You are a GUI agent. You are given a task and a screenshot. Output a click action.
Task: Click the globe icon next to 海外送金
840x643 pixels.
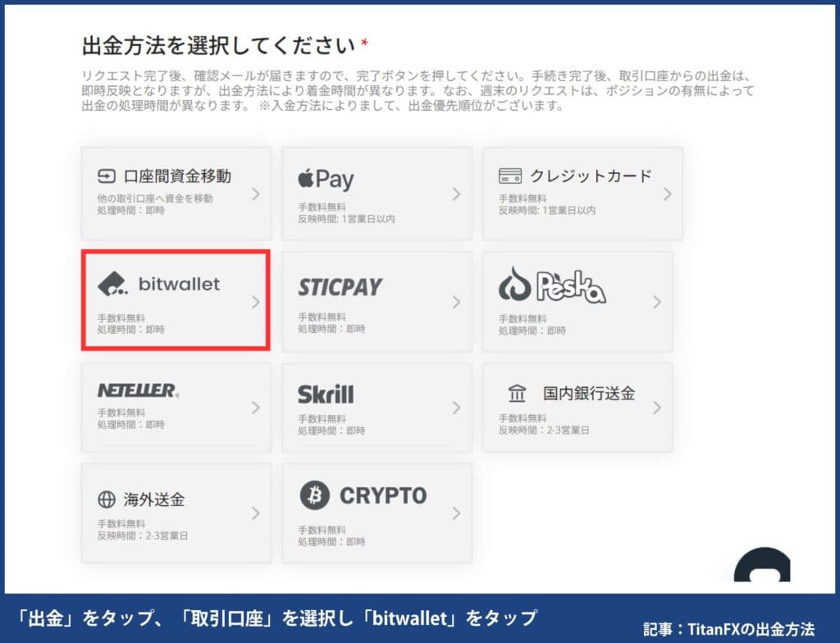tap(107, 499)
